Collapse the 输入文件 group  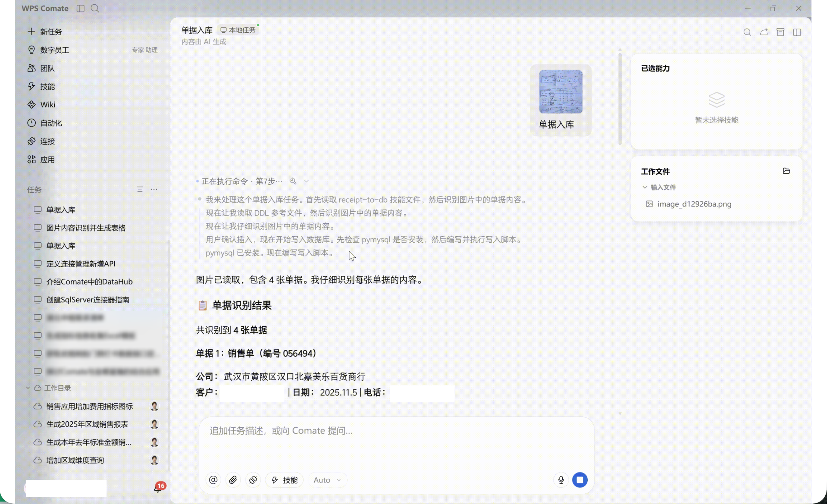point(645,187)
